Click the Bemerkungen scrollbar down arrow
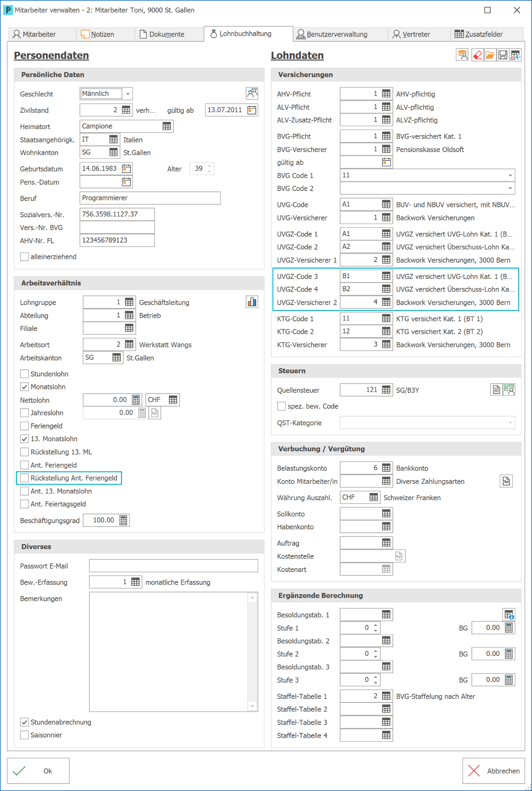The height and width of the screenshot is (791, 532). (252, 706)
